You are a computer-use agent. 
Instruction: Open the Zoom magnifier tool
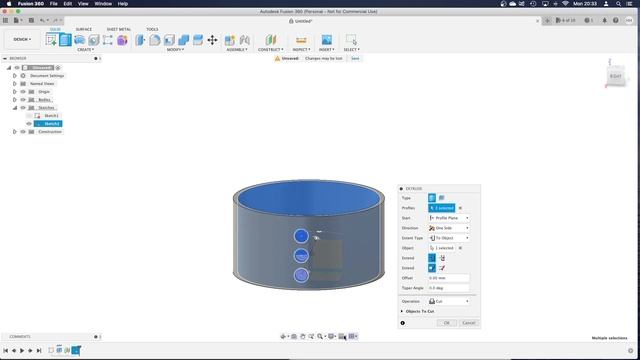[x=320, y=336]
